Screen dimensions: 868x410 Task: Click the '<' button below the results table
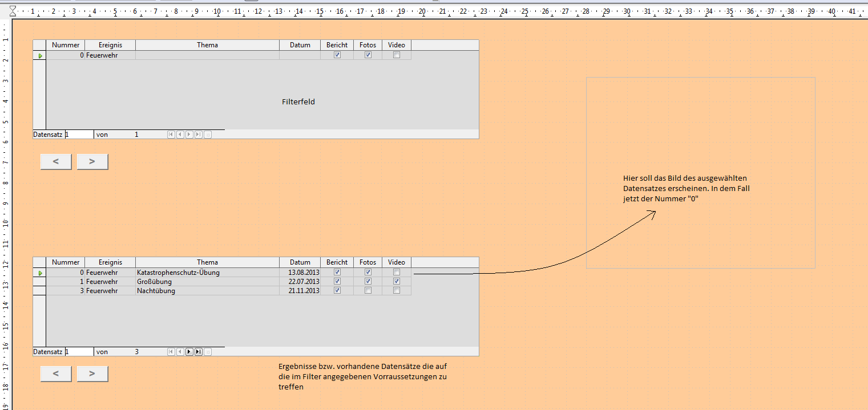coord(56,374)
